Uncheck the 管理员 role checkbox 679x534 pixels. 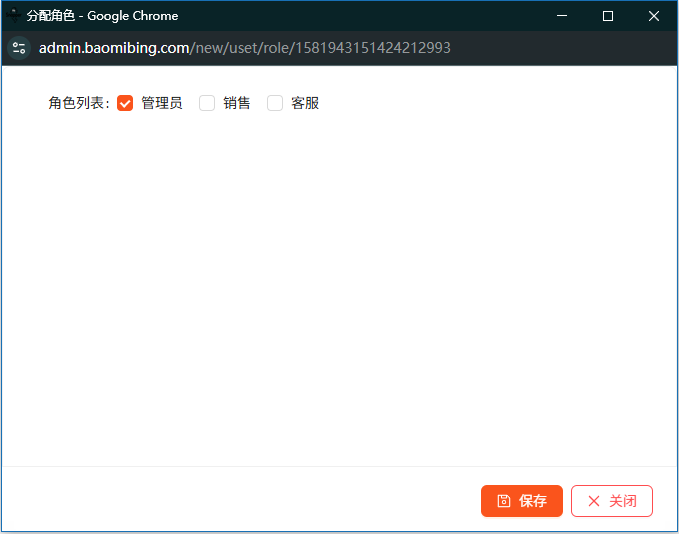(125, 103)
